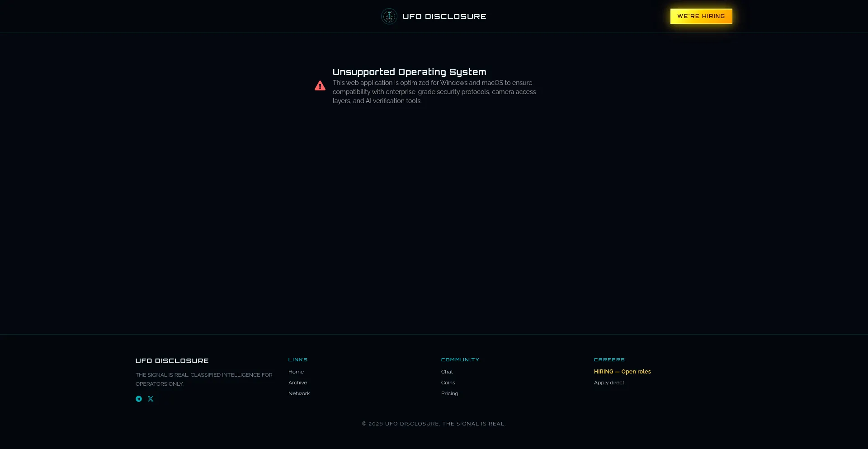
Task: Open the Coins community link
Action: (448, 383)
